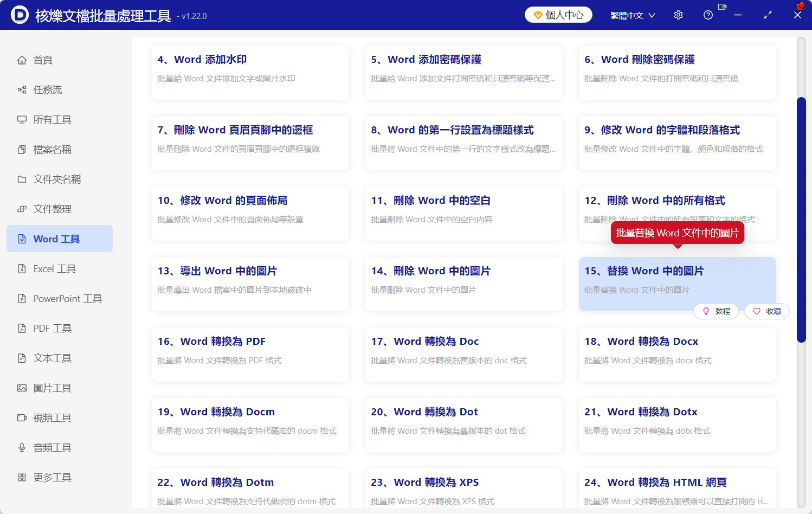This screenshot has width=812, height=514.
Task: Click the help question-mark icon
Action: (708, 15)
